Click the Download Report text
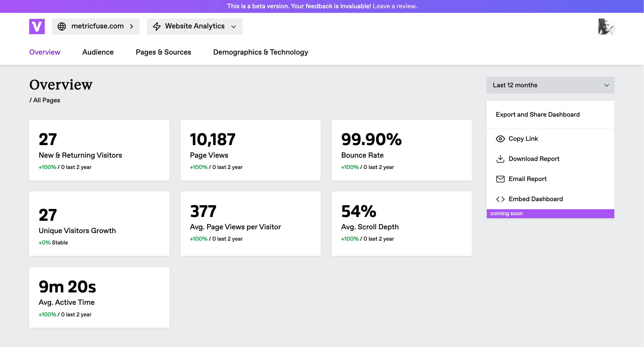The image size is (644, 347). 534,159
